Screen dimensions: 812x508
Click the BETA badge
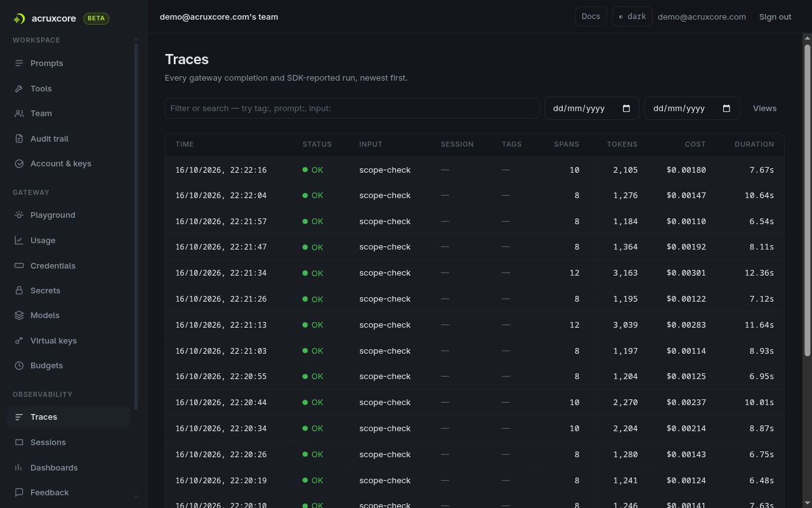(x=96, y=18)
